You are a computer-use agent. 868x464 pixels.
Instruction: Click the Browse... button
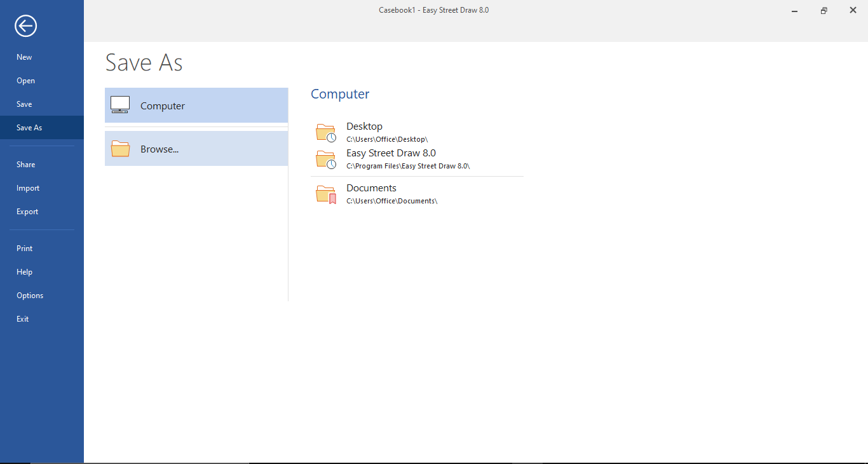(196, 149)
